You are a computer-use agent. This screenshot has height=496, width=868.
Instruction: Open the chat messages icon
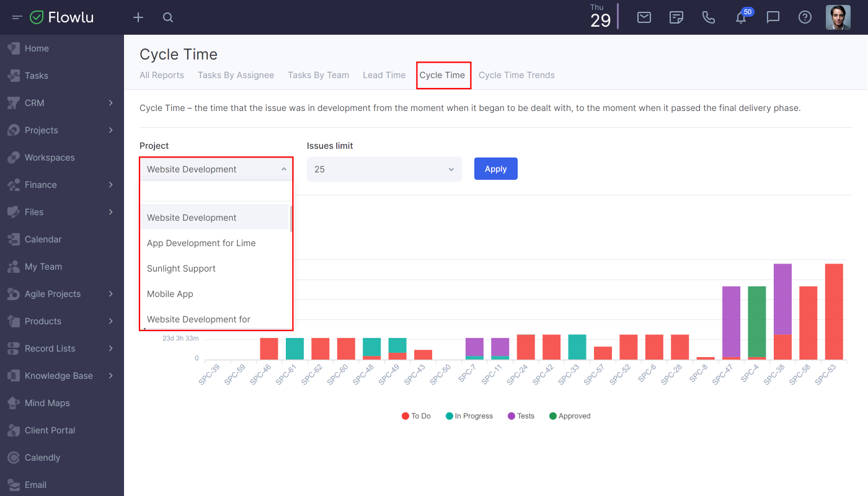coord(773,17)
